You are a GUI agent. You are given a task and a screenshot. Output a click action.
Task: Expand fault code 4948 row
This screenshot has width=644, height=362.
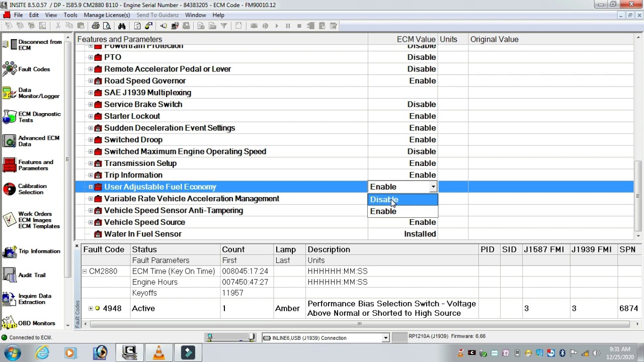coord(91,308)
